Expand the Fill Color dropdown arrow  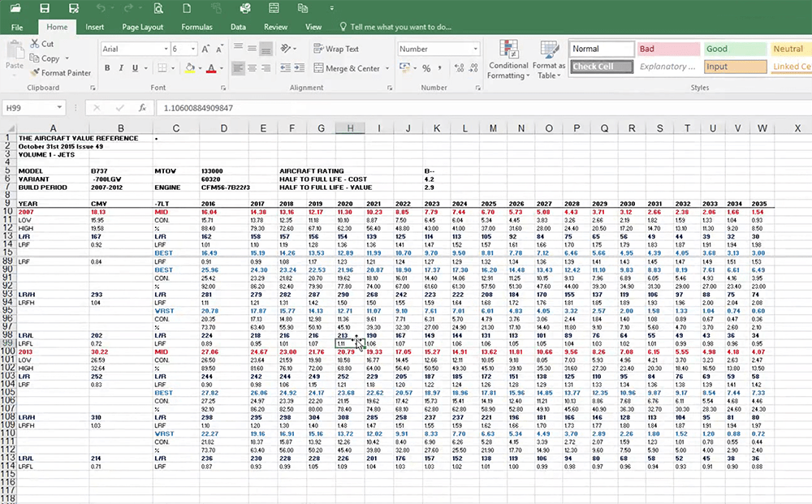pyautogui.click(x=200, y=68)
